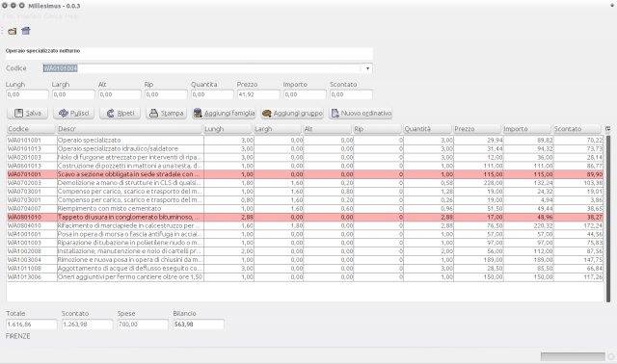Select highlighted row Scavo a sezione obbligata
The width and height of the screenshot is (617, 364).
coord(305,174)
